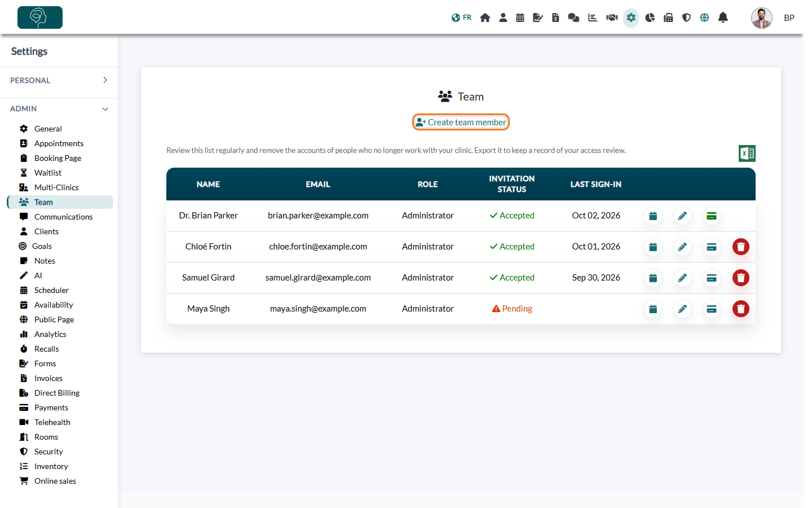This screenshot has width=812, height=508.
Task: Go to Booking Page settings
Action: pos(58,158)
